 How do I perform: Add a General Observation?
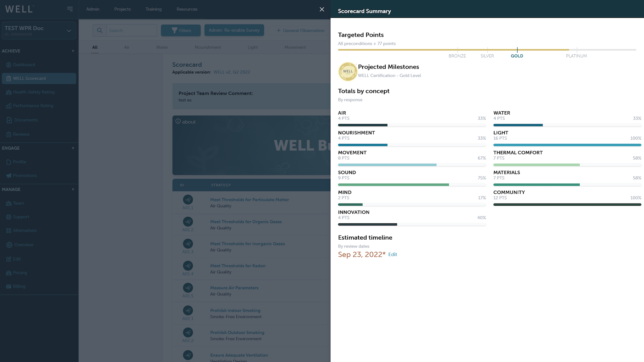(x=300, y=30)
